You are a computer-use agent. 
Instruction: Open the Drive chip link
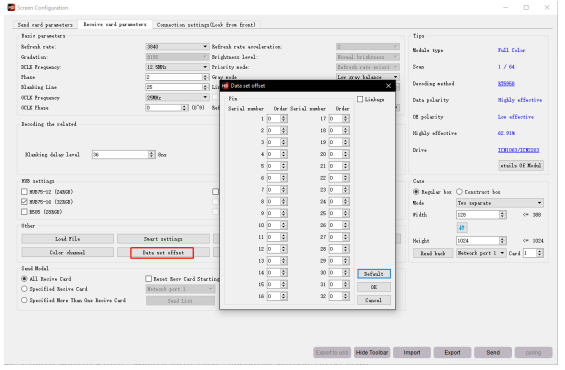pos(519,150)
